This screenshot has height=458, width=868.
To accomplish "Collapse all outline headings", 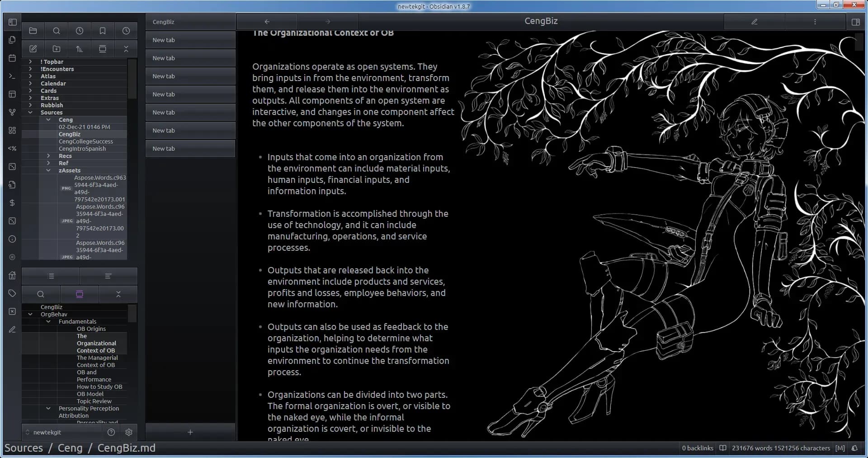I will point(118,294).
